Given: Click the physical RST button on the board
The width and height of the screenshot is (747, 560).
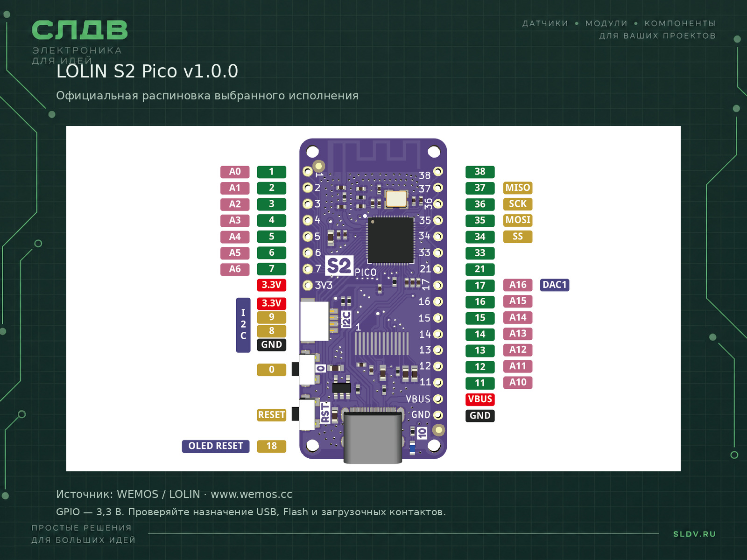Looking at the screenshot, I should coord(304,414).
